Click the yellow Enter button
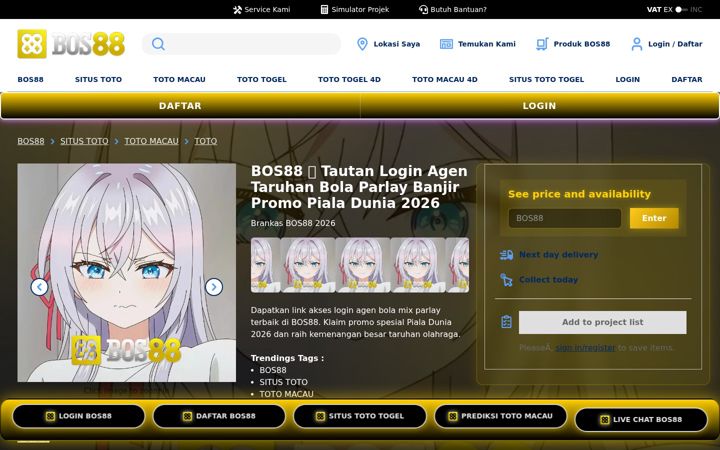Screen dimensions: 720x450 pyautogui.click(x=654, y=218)
